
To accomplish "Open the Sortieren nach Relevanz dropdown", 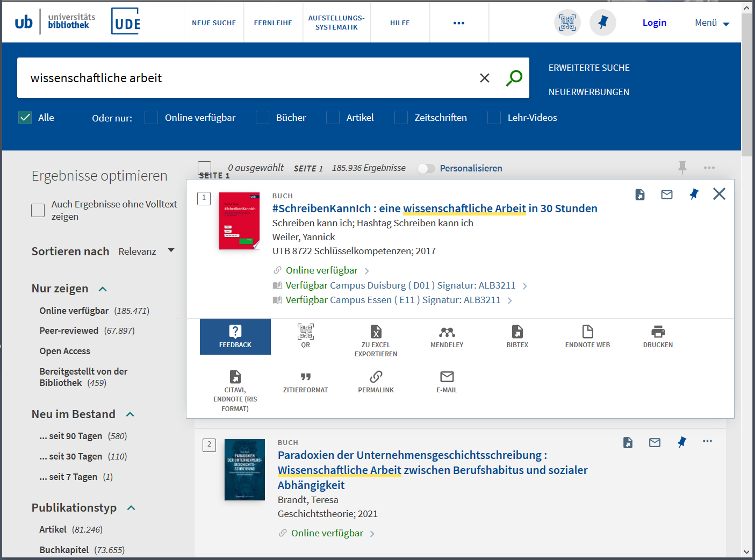I will point(146,252).
